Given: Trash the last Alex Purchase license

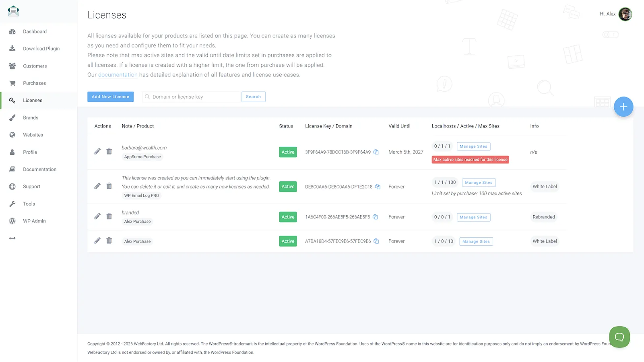Looking at the screenshot, I should click(109, 241).
